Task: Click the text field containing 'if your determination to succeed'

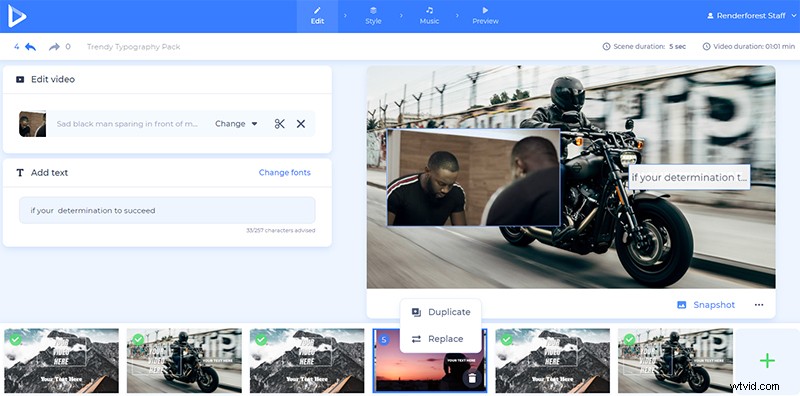Action: pos(167,210)
